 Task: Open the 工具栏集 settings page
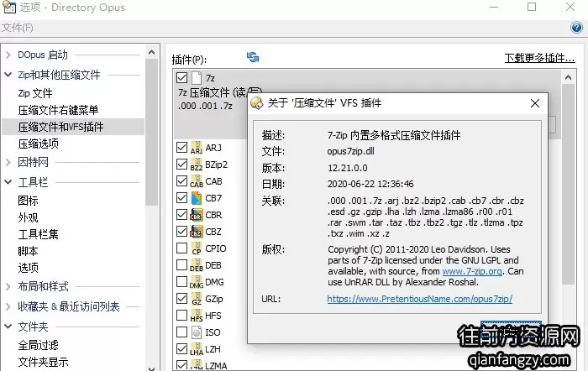[x=39, y=234]
